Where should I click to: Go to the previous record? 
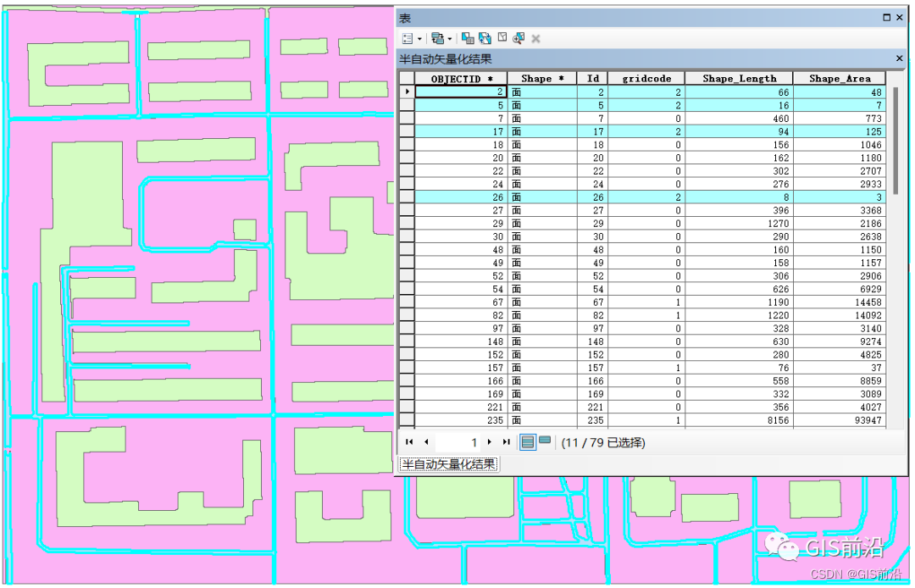[426, 442]
